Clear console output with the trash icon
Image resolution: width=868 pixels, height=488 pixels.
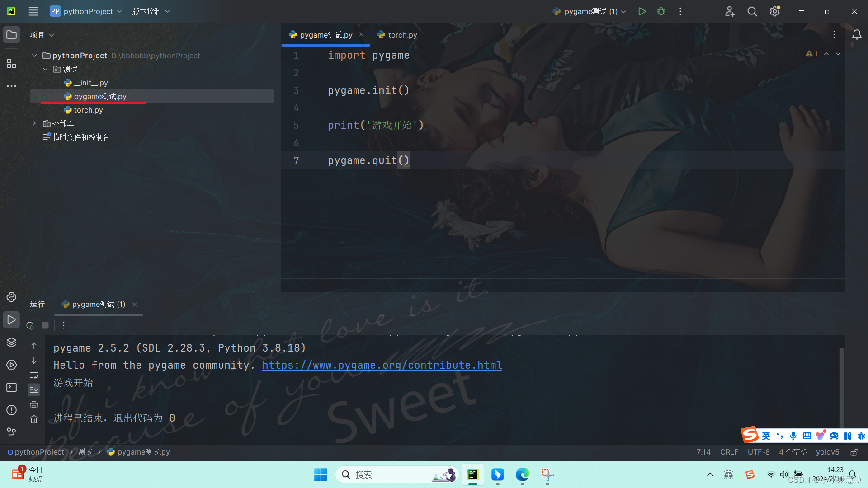34,419
